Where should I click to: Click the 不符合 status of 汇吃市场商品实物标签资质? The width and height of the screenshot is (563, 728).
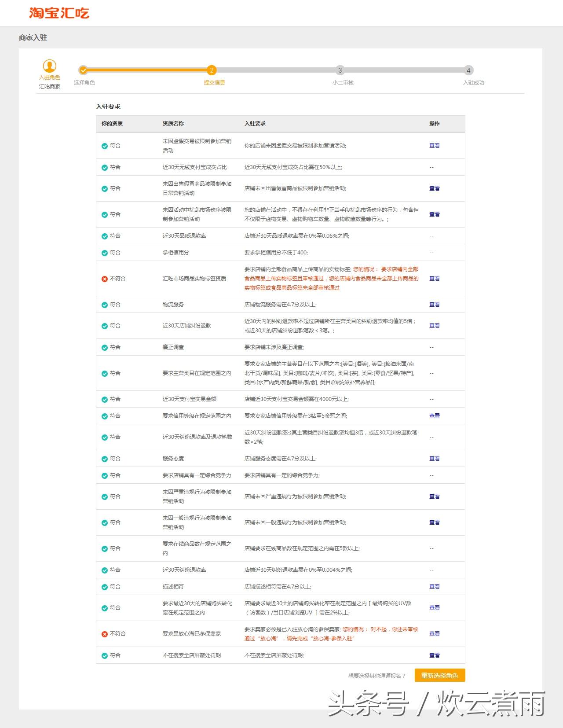pos(117,279)
